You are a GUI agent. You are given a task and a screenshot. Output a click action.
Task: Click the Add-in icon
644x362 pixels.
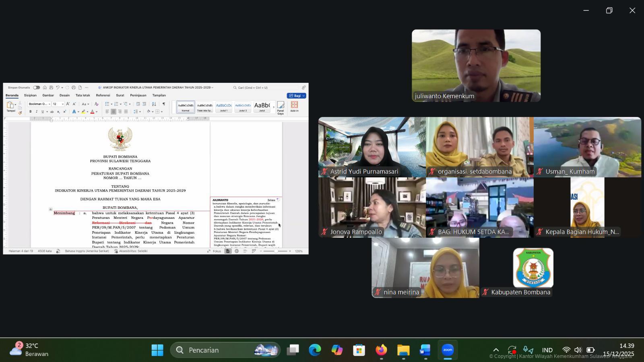click(294, 106)
